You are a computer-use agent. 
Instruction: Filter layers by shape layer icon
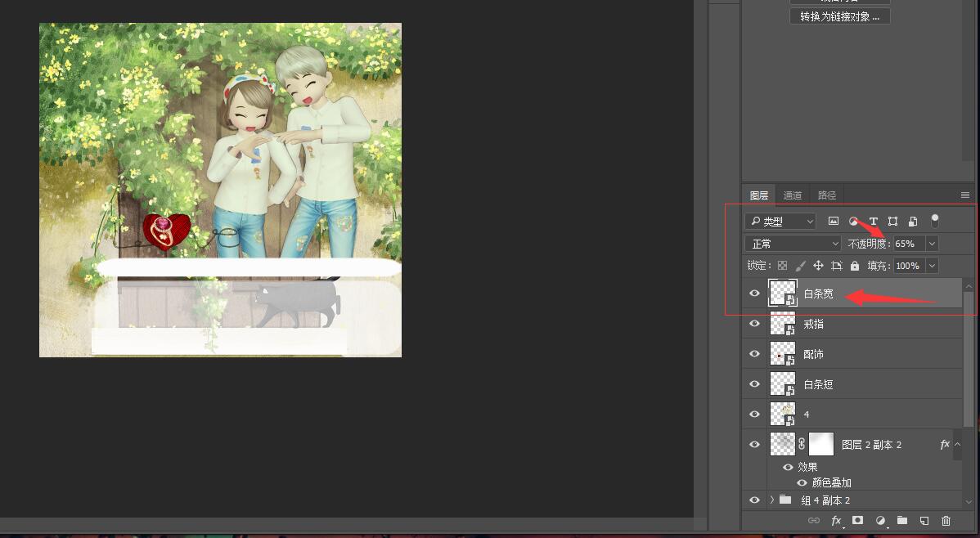click(x=892, y=222)
